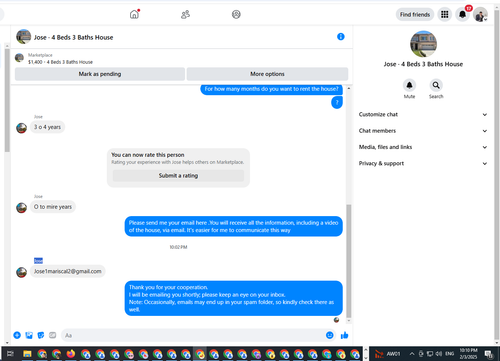
Task: Open the notifications bell with badge
Action: pyautogui.click(x=462, y=14)
